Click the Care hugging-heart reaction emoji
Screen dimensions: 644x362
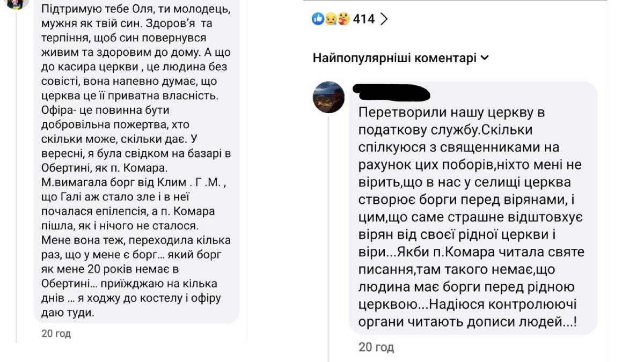(x=343, y=19)
